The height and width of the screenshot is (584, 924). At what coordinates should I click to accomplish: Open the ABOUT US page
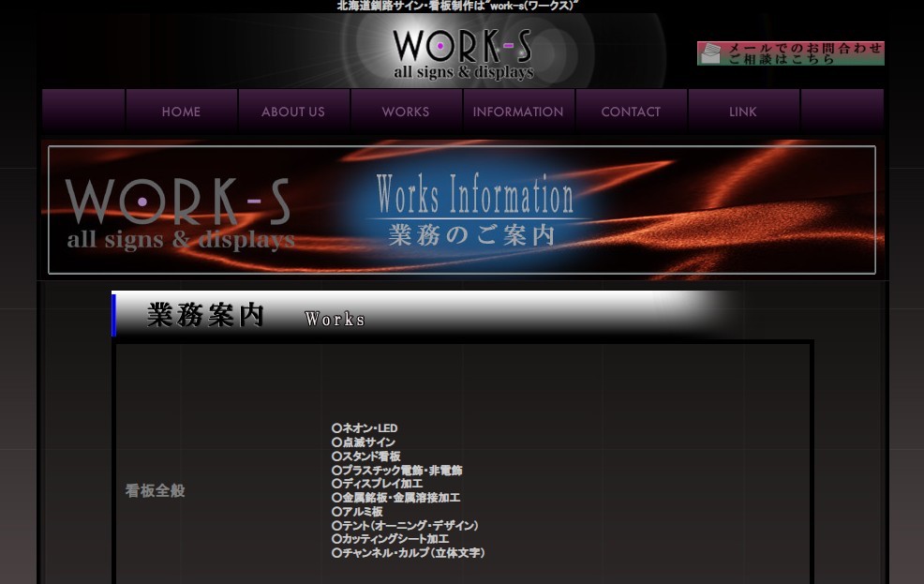[293, 112]
